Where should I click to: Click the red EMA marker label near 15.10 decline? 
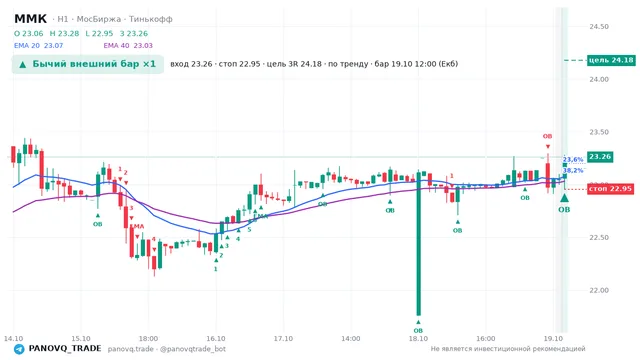[137, 227]
